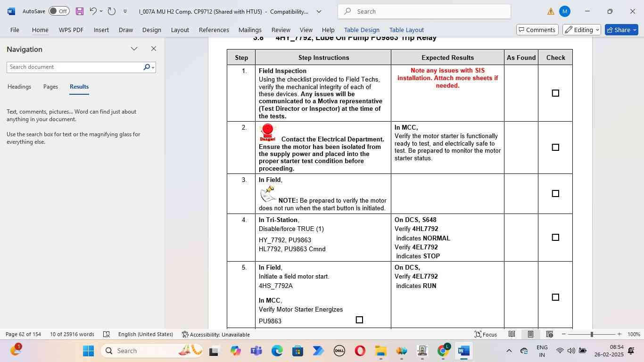
Task: Select the Table Design tab
Action: [362, 30]
